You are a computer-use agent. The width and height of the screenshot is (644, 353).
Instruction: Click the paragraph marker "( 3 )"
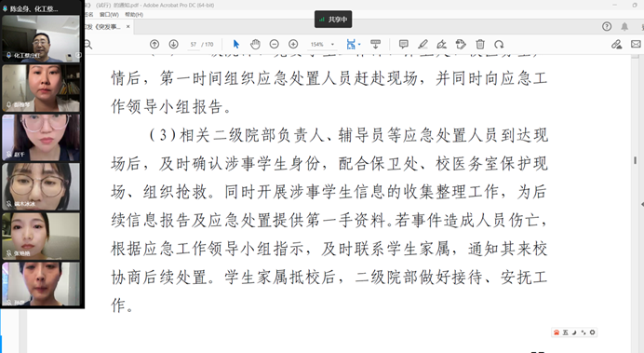click(163, 135)
